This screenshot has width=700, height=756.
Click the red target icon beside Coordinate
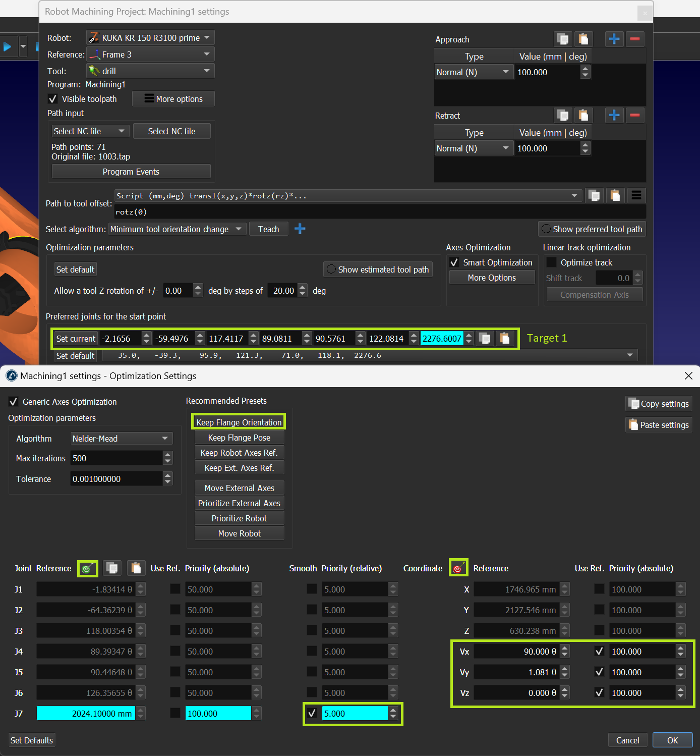458,568
